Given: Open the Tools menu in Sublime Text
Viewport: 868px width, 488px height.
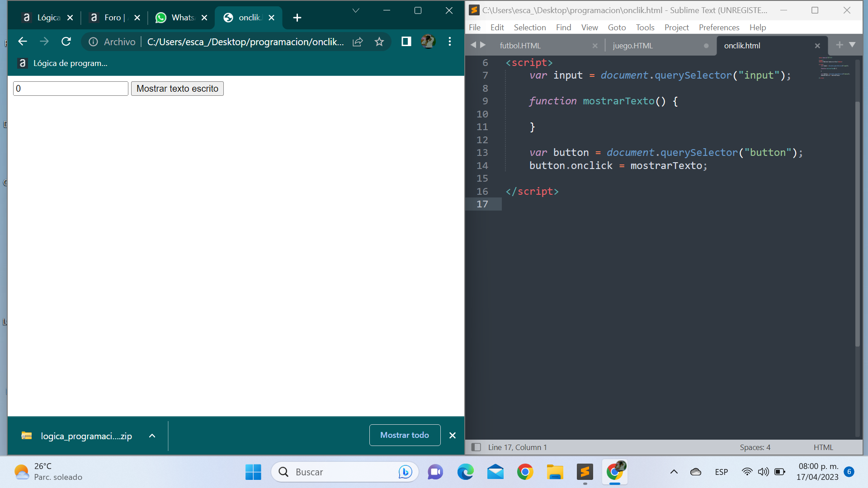Looking at the screenshot, I should click(x=645, y=28).
